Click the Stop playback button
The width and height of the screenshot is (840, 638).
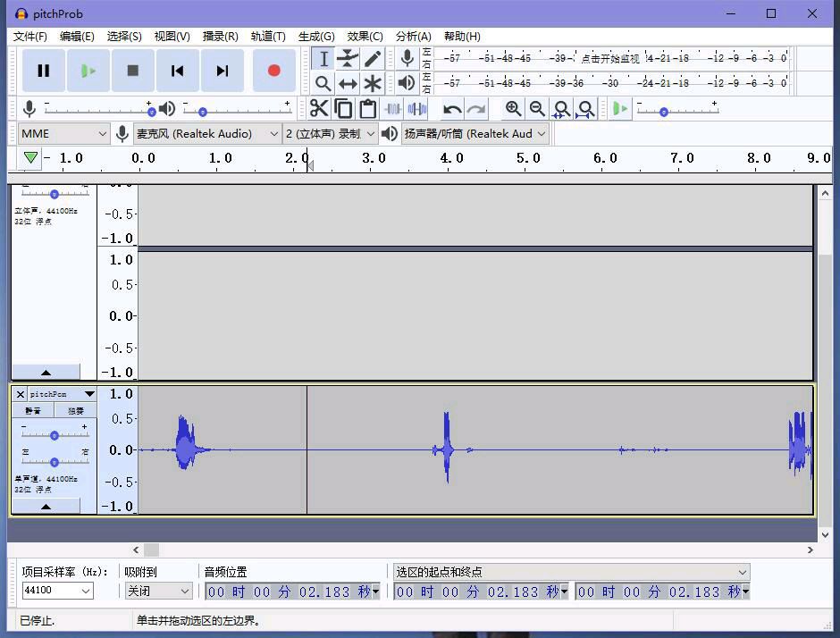[133, 71]
